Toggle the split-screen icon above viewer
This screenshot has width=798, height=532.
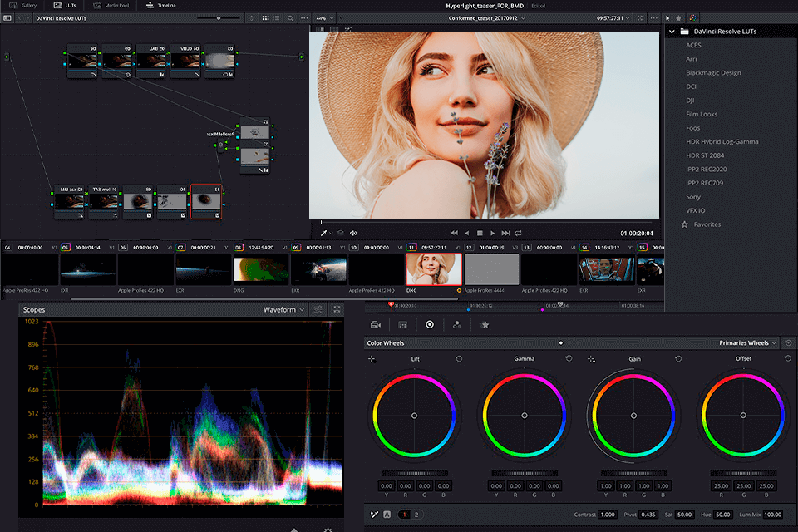click(334, 28)
